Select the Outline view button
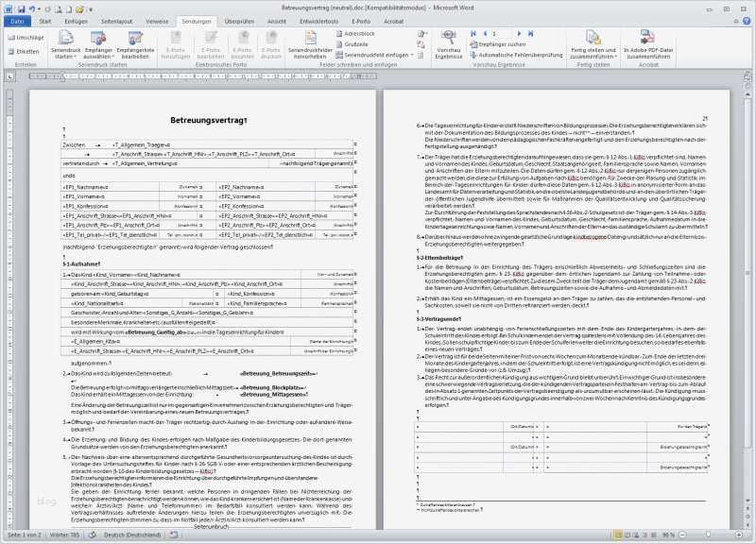756x544 pixels. click(645, 535)
